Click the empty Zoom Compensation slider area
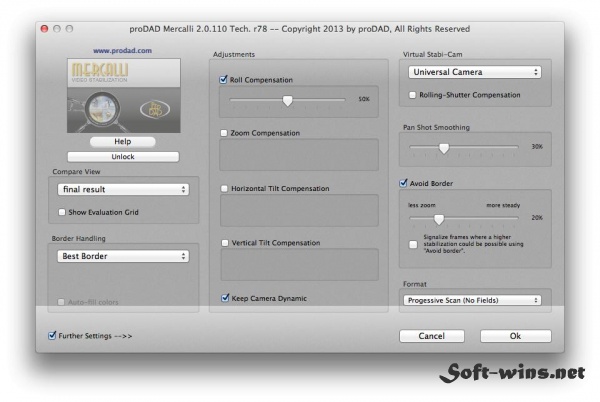This screenshot has width=600, height=402. pos(299,155)
